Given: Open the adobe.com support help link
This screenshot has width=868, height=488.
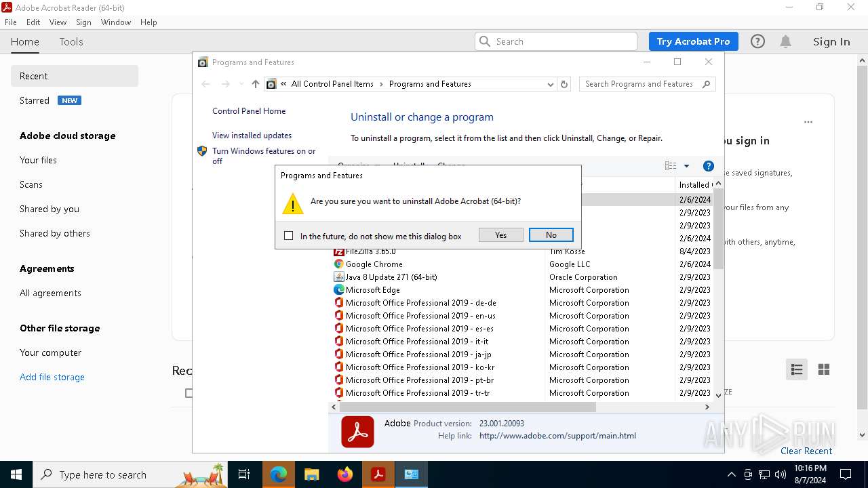Looking at the screenshot, I should [557, 436].
